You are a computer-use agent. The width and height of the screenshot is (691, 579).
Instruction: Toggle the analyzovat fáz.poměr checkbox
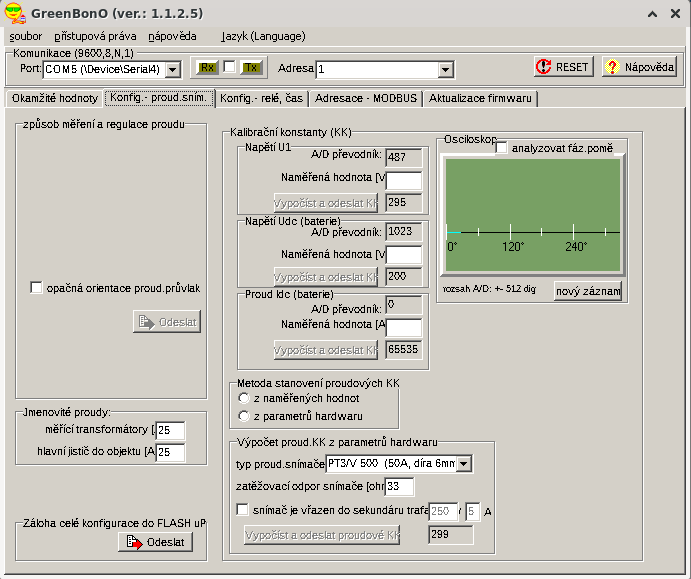(x=501, y=148)
